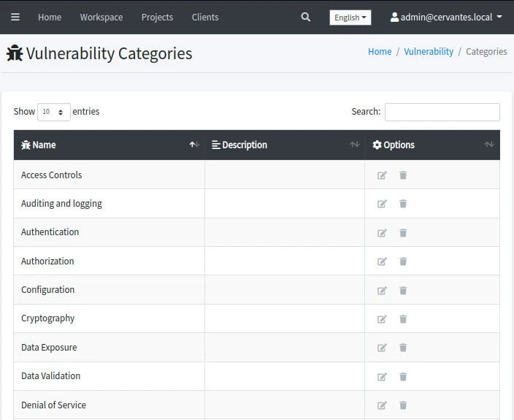Click the search magnifier icon in navbar

click(305, 17)
